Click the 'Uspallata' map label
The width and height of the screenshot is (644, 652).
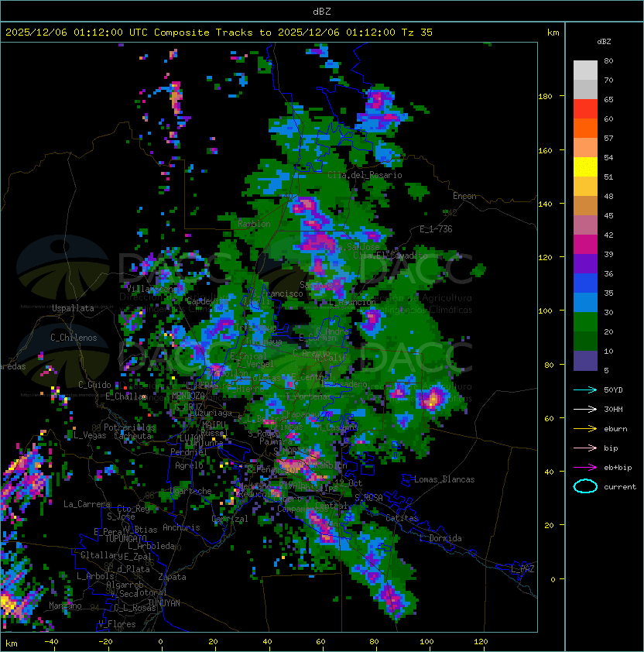[73, 308]
